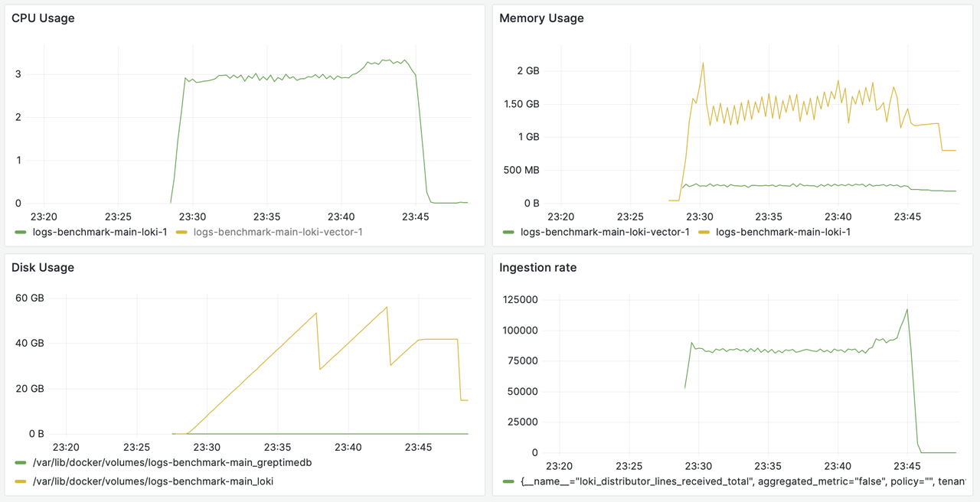This screenshot has width=980, height=502.
Task: Open the Memory Usage panel title menu
Action: coord(541,18)
